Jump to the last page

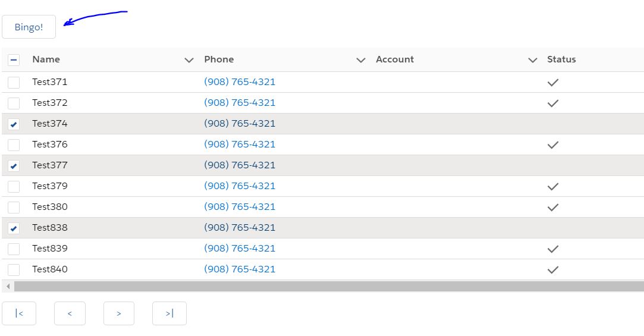[169, 313]
